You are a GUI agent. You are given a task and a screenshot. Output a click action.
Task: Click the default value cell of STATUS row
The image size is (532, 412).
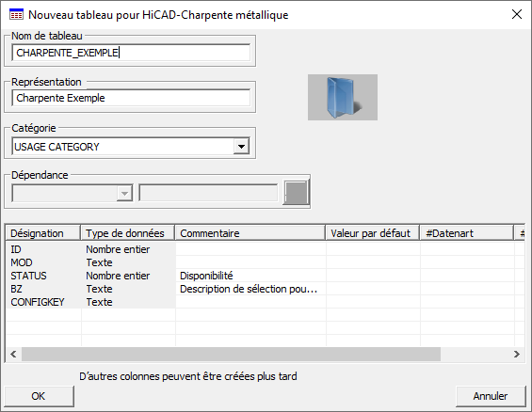click(373, 276)
